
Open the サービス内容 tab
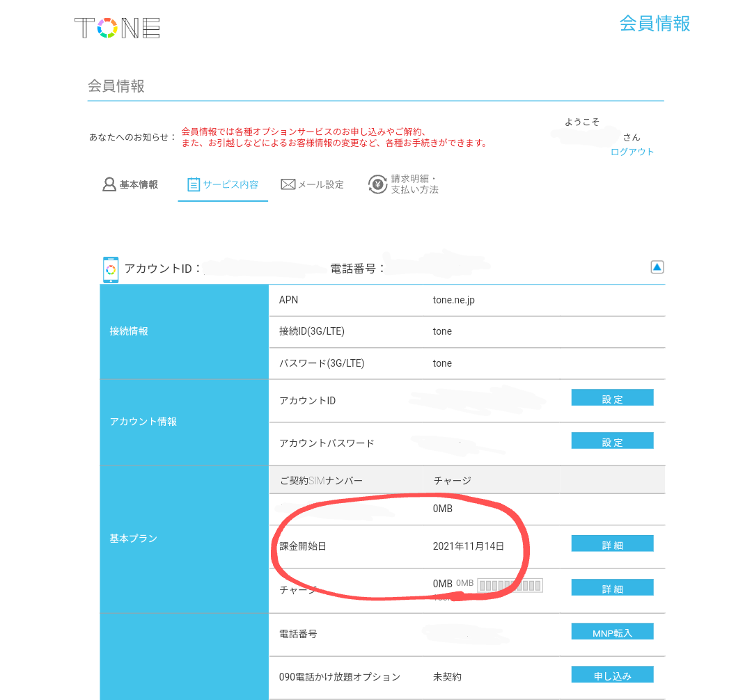pos(223,184)
